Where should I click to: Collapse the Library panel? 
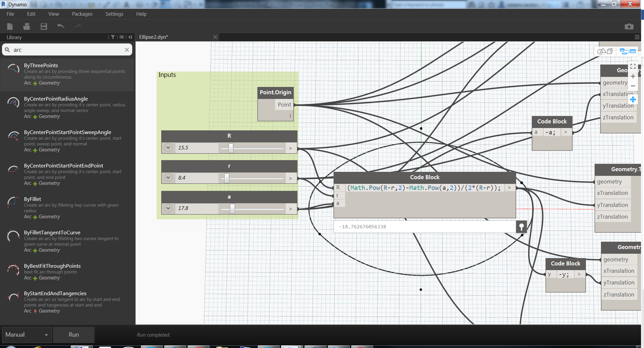pyautogui.click(x=130, y=37)
